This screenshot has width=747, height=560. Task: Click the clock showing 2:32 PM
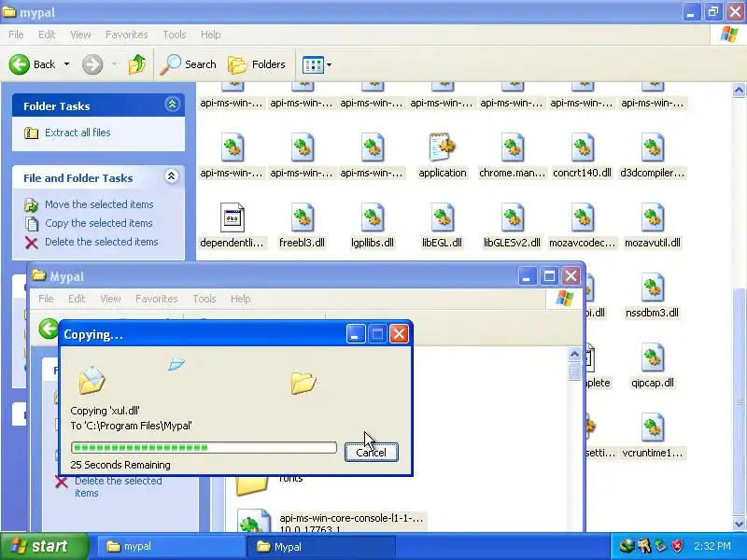point(712,546)
